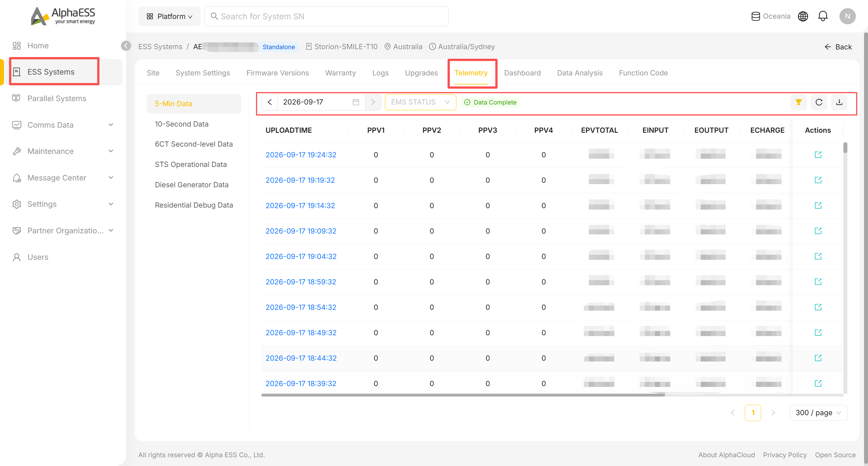868x466 pixels.
Task: Expand the Settings menu
Action: click(63, 204)
